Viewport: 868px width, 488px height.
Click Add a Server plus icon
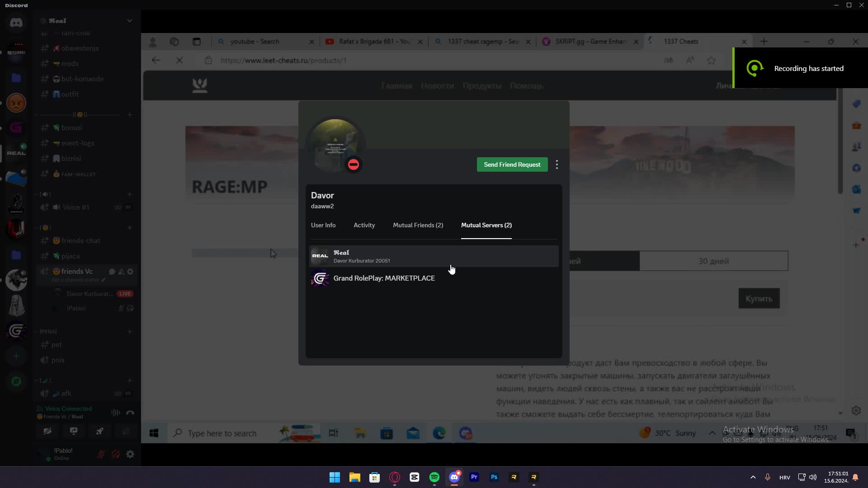click(16, 356)
